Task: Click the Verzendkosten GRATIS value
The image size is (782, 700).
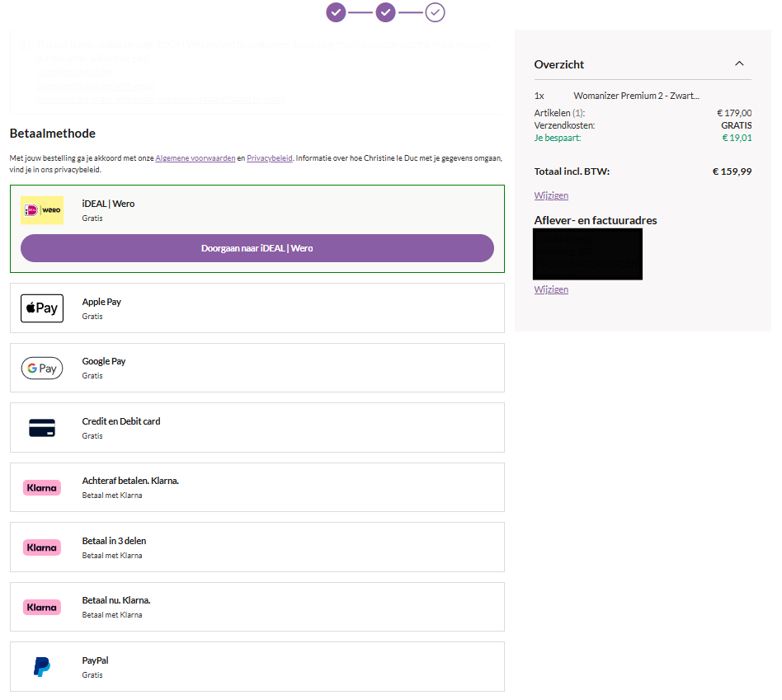Action: tap(736, 125)
